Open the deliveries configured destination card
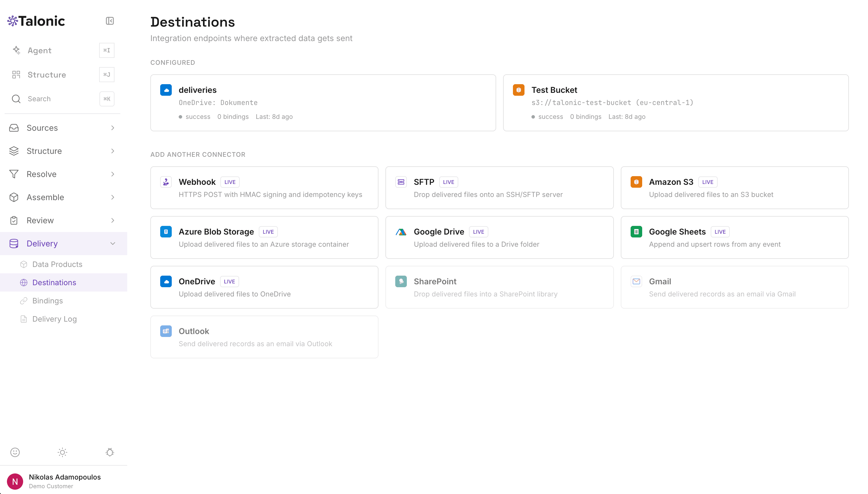The width and height of the screenshot is (868, 494). pos(323,103)
